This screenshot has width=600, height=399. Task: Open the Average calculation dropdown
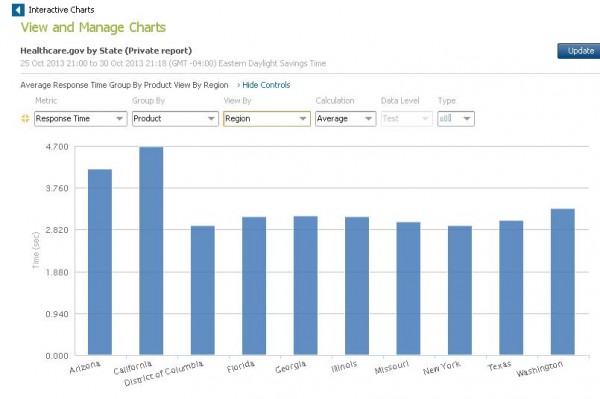click(x=346, y=119)
